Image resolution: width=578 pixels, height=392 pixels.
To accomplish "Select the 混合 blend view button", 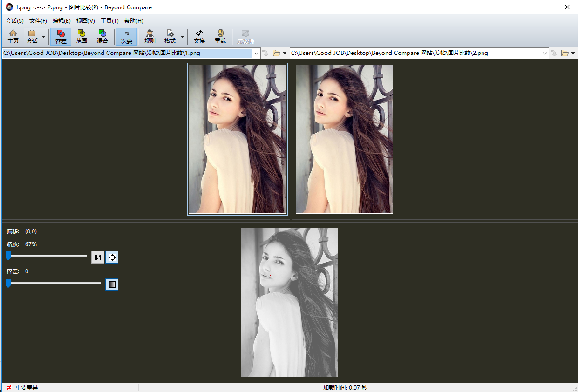I will (x=102, y=36).
